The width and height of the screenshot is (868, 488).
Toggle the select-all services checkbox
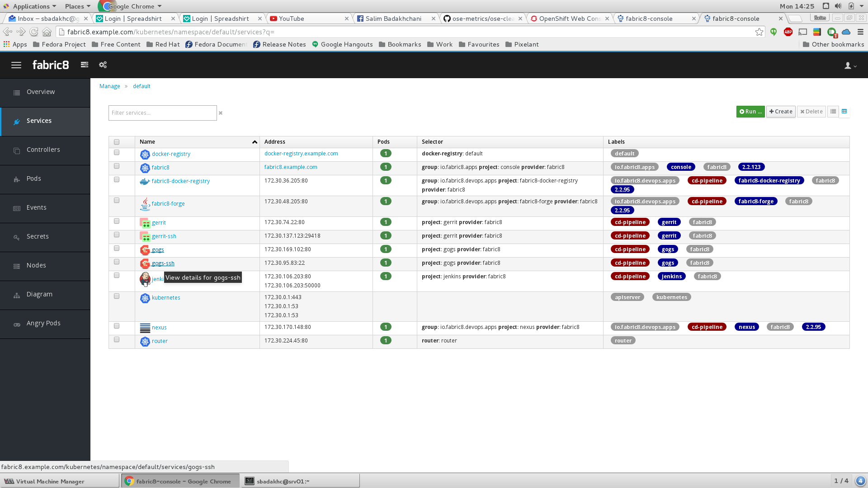117,142
